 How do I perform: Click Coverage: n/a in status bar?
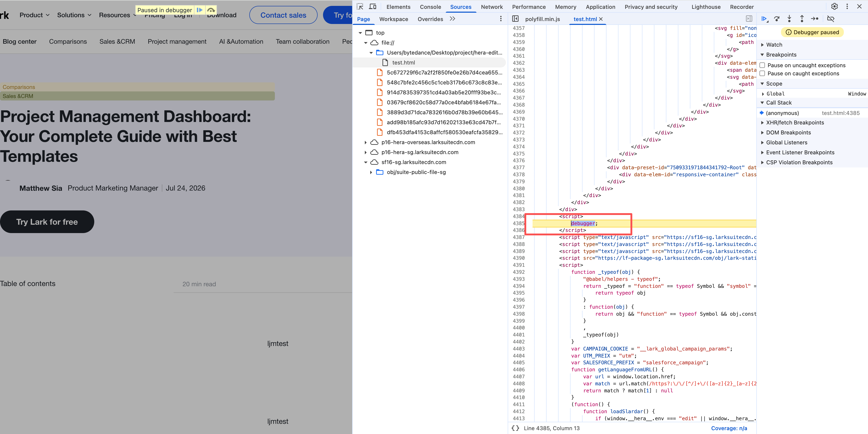coord(729,428)
